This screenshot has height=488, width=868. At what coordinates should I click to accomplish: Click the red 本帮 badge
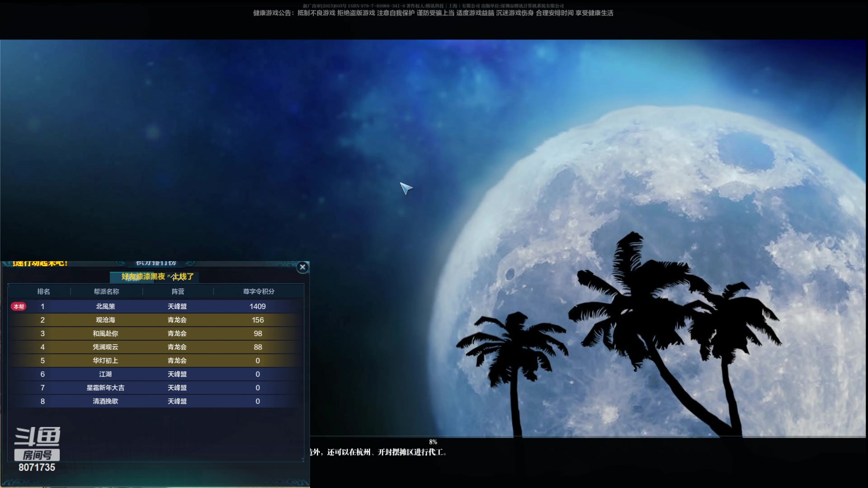click(x=19, y=306)
